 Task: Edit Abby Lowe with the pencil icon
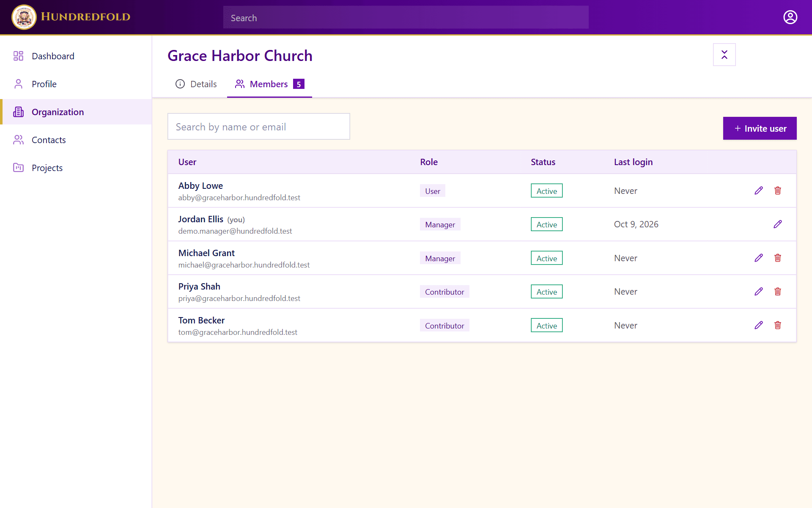(758, 190)
